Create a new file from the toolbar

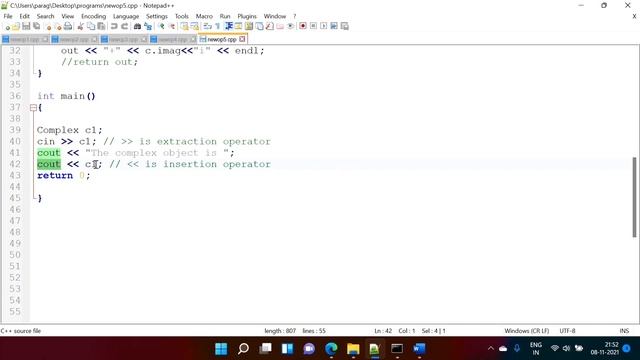pos(8,26)
